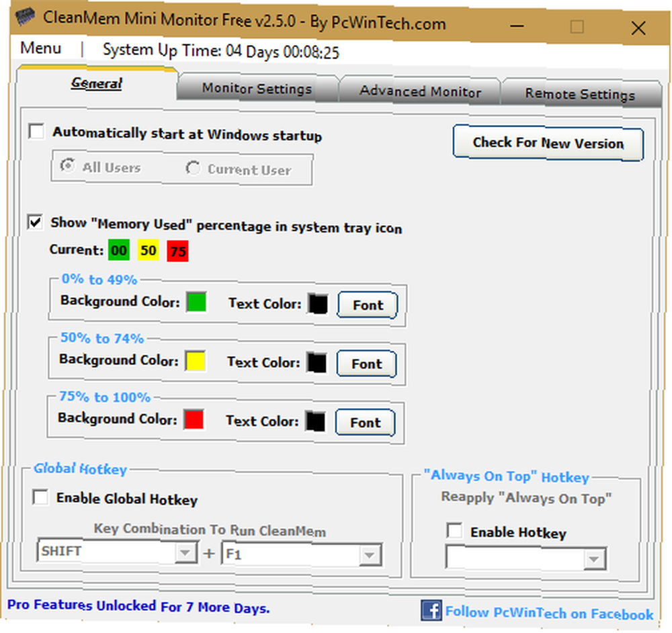Open the Menu item
The width and height of the screenshot is (672, 633).
pos(41,48)
